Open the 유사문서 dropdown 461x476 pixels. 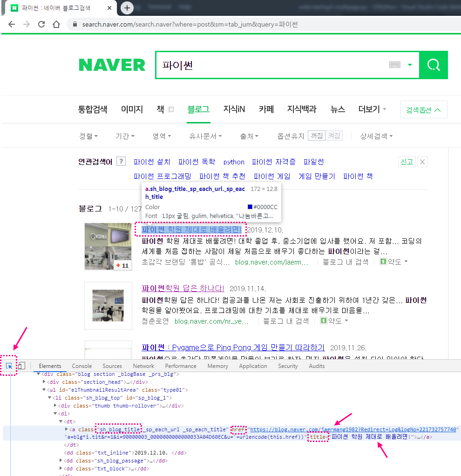205,136
